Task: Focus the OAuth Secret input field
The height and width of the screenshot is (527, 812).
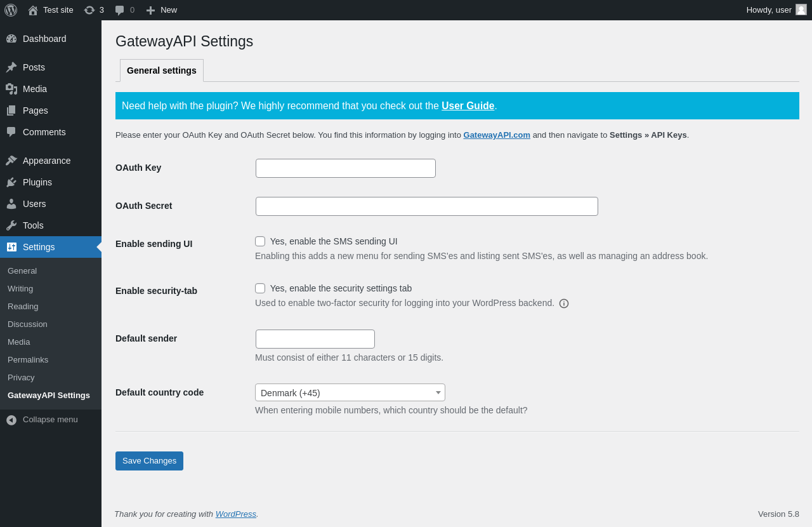Action: click(427, 206)
